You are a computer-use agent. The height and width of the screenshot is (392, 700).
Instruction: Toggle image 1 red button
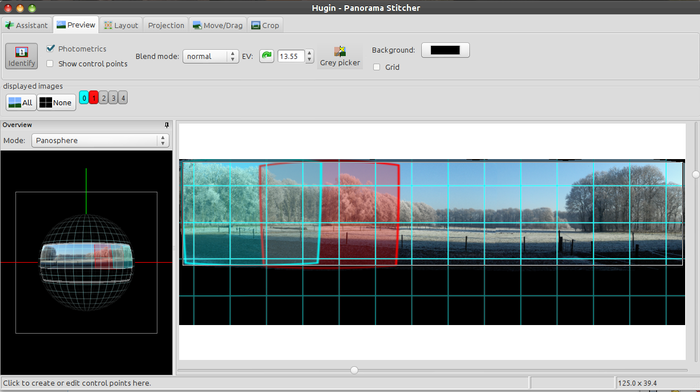[94, 98]
